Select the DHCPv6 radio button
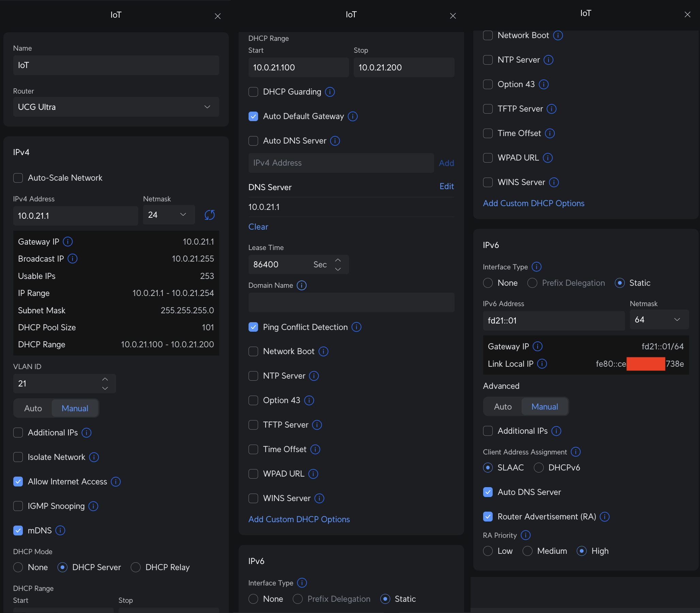This screenshot has width=700, height=613. (539, 468)
